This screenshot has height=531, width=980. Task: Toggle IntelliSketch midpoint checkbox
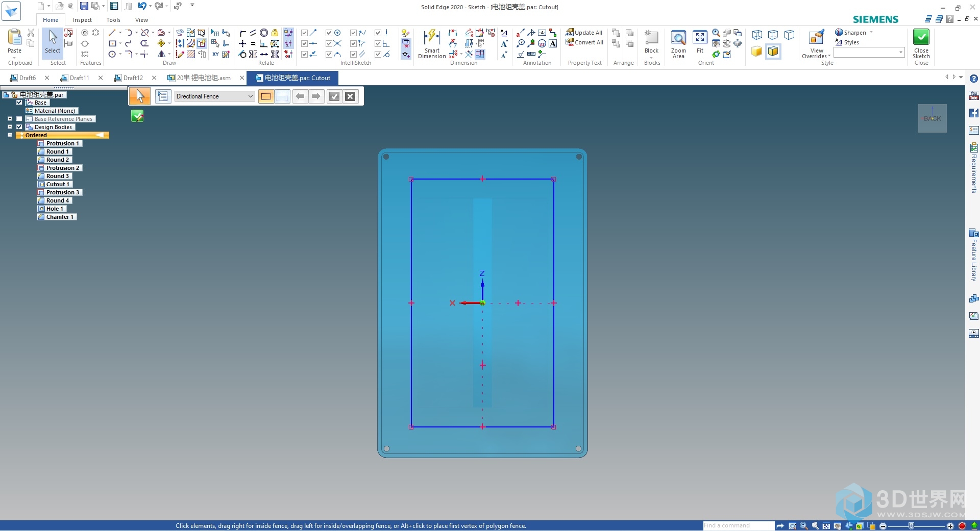click(x=305, y=43)
